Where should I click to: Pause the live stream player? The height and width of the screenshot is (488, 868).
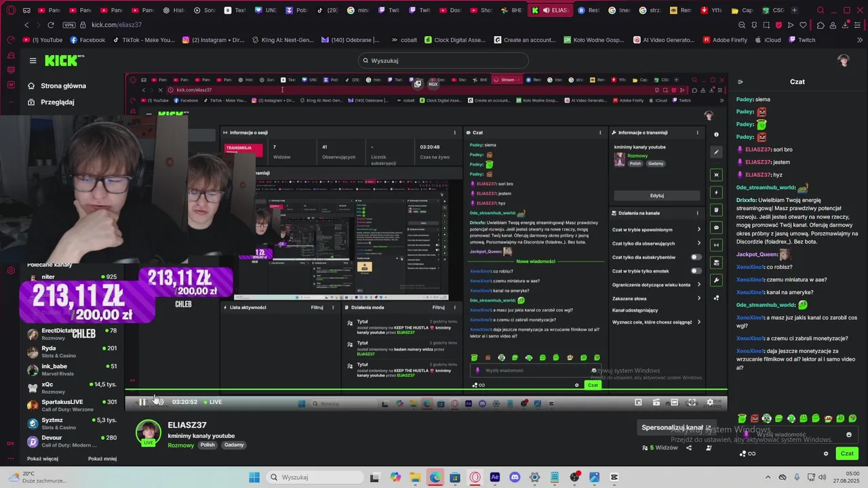(x=142, y=402)
